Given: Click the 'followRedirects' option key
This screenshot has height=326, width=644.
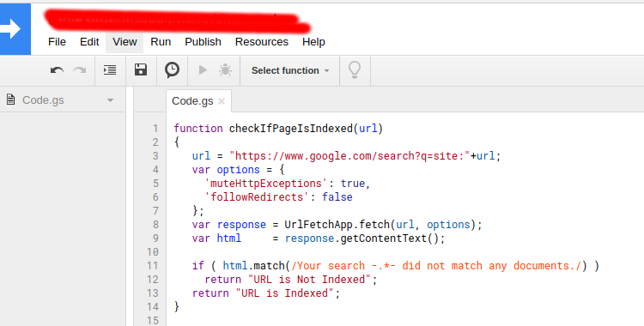Looking at the screenshot, I should click(x=257, y=197).
